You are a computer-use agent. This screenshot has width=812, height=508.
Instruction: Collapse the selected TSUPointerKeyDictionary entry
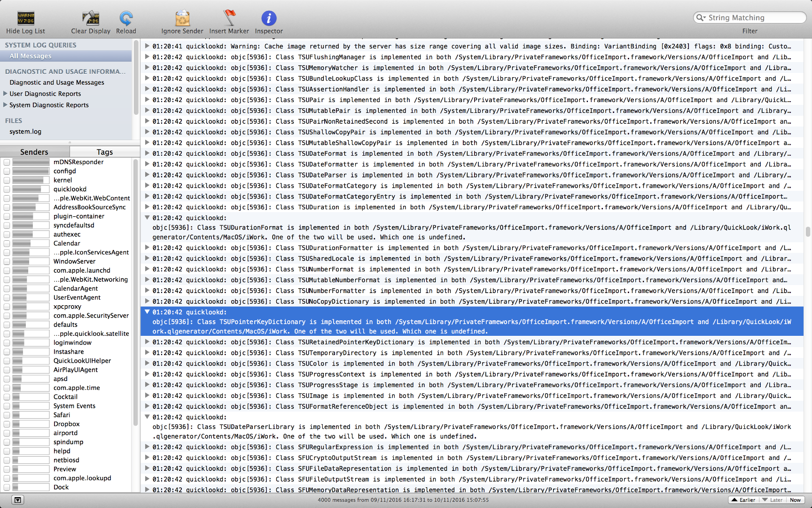pyautogui.click(x=147, y=312)
